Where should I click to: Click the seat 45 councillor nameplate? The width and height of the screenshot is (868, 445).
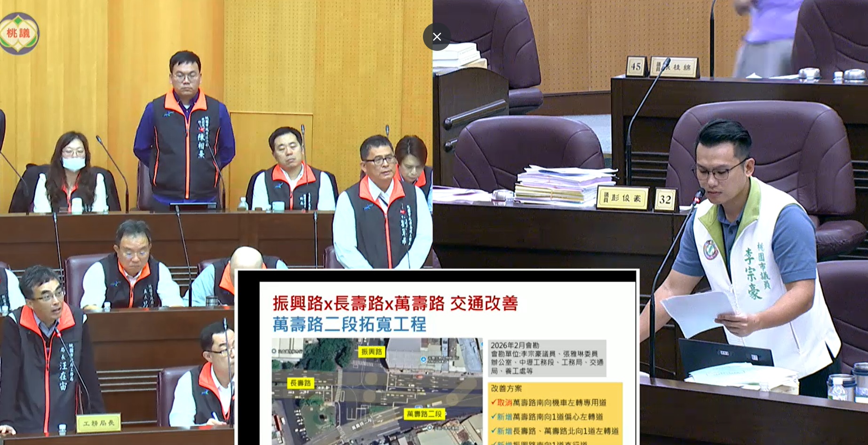tap(674, 67)
